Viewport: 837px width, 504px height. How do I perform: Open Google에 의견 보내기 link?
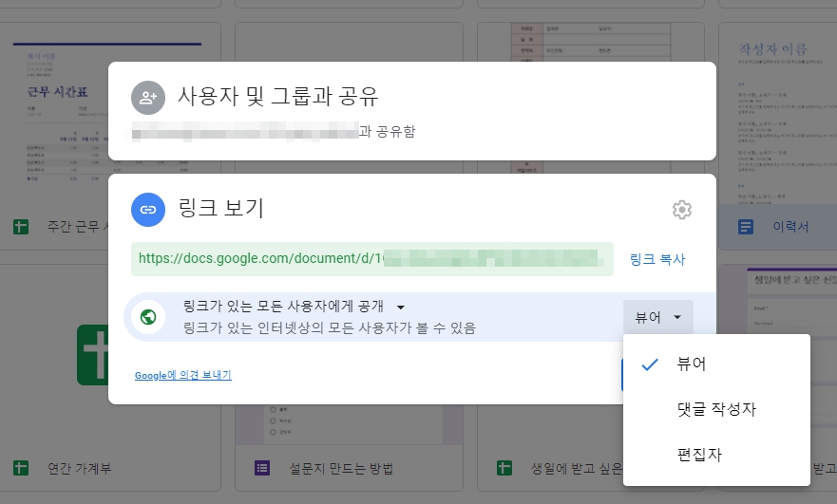[x=183, y=375]
